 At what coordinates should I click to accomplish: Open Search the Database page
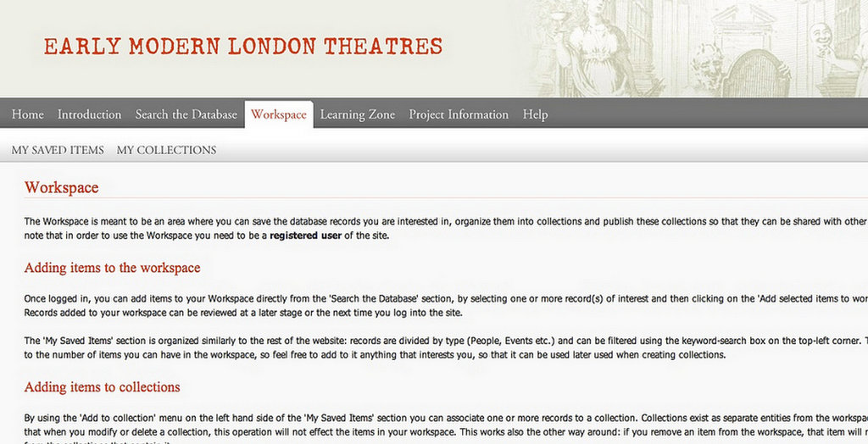186,114
